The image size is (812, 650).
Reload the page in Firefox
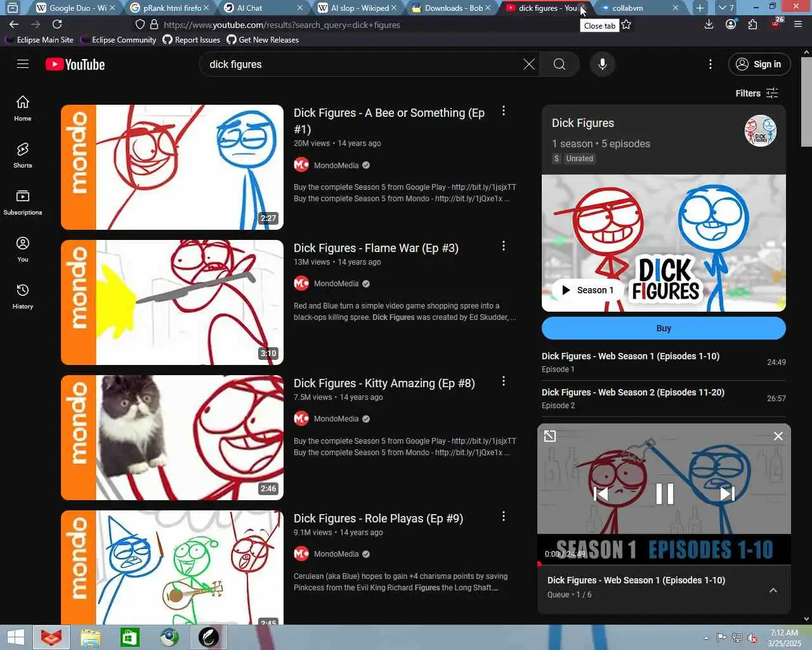[x=57, y=25]
